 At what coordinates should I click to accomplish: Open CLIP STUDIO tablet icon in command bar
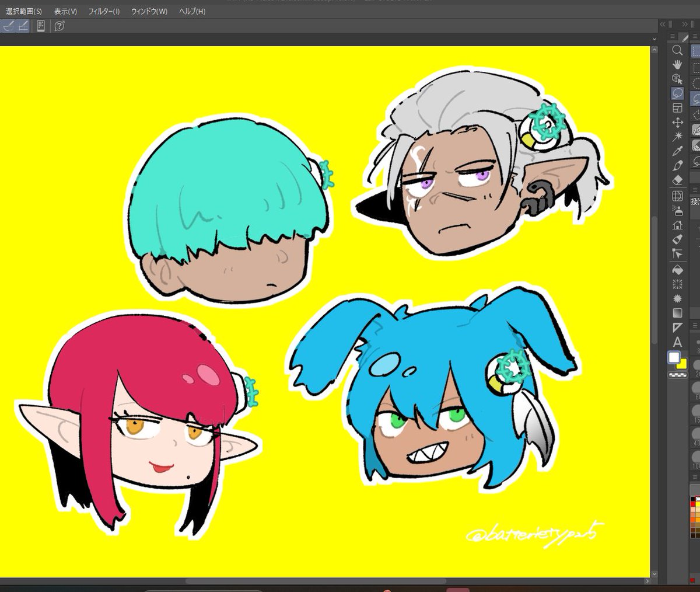41,26
